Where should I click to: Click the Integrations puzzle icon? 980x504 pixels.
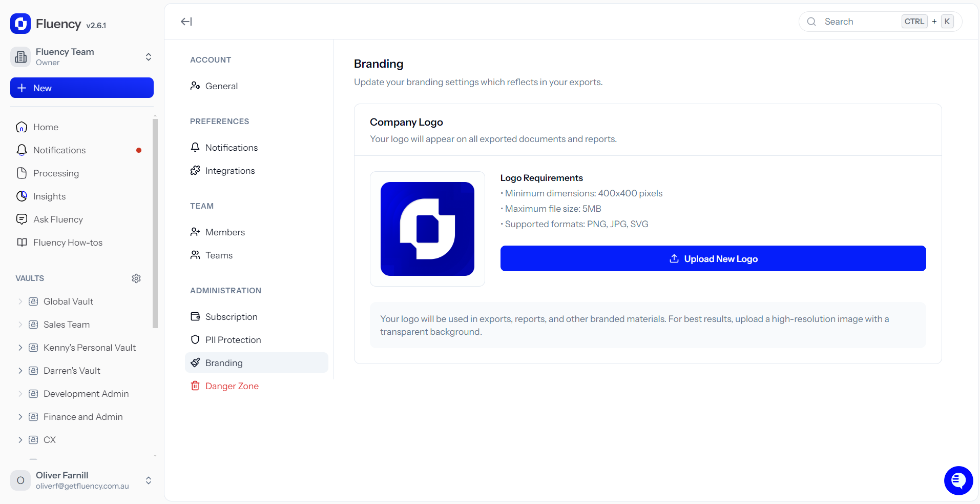195,170
